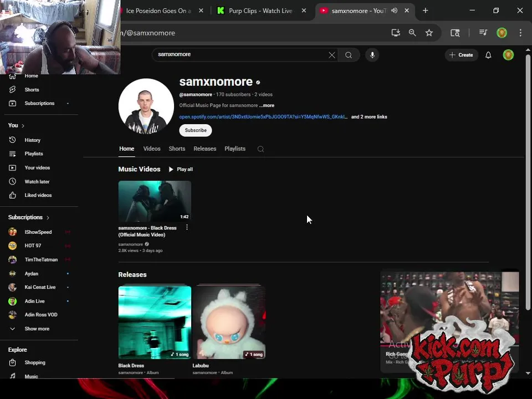Image resolution: width=532 pixels, height=399 pixels.
Task: Open the Black Dress video thumbnail
Action: point(155,201)
